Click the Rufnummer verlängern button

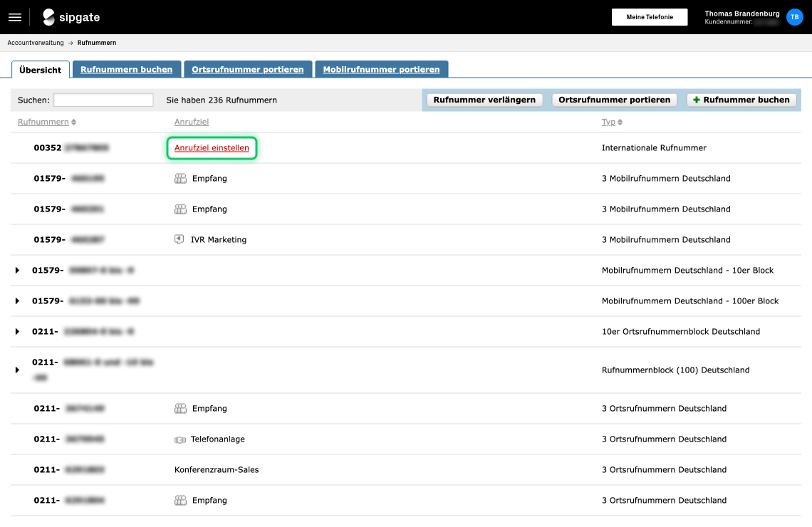pyautogui.click(x=484, y=100)
